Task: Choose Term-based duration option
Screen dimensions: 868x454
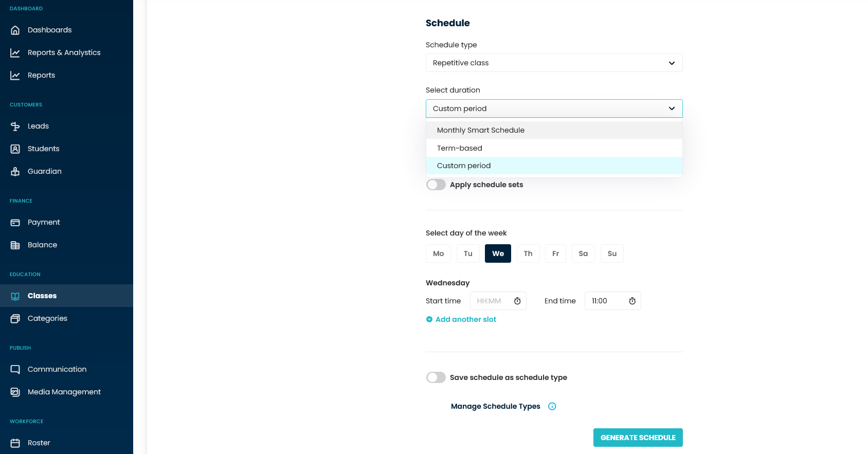Action: pyautogui.click(x=554, y=148)
